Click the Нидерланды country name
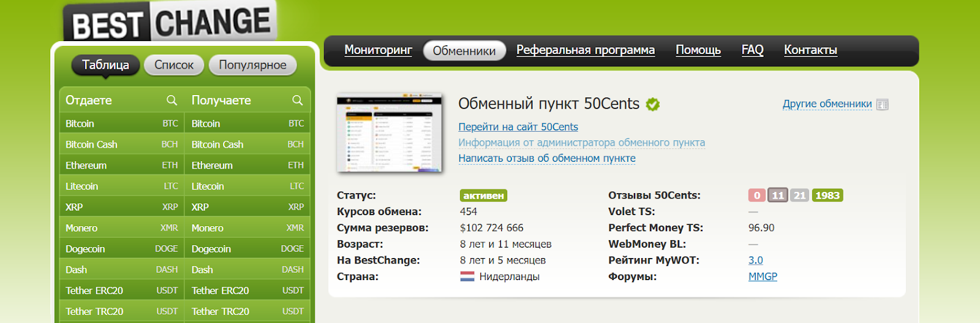 pyautogui.click(x=510, y=276)
